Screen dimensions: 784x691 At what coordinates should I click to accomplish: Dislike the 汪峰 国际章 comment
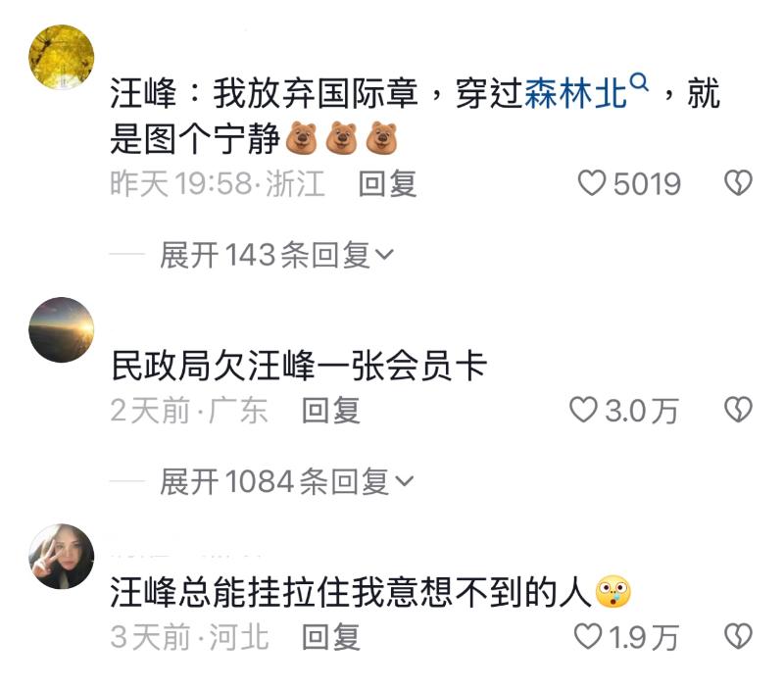tap(739, 183)
